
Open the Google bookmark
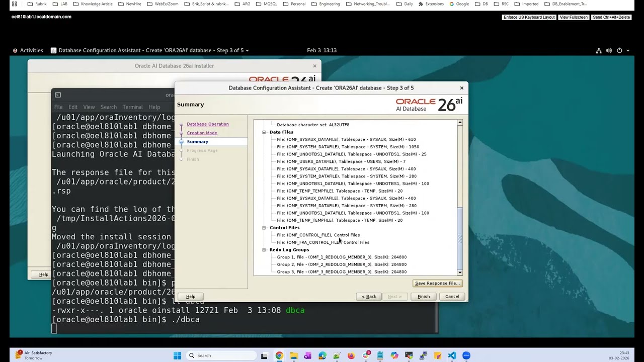tap(459, 4)
